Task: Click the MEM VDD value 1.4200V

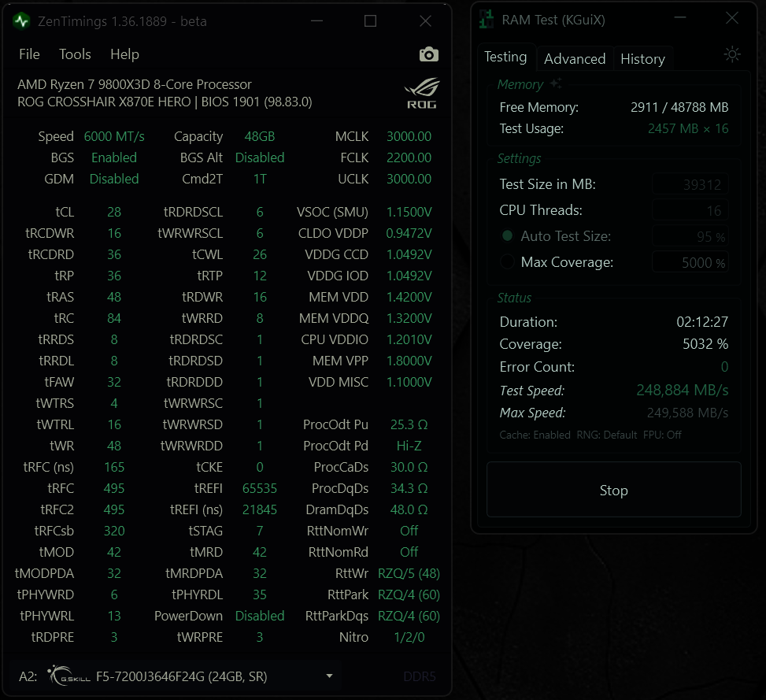Action: 409,297
